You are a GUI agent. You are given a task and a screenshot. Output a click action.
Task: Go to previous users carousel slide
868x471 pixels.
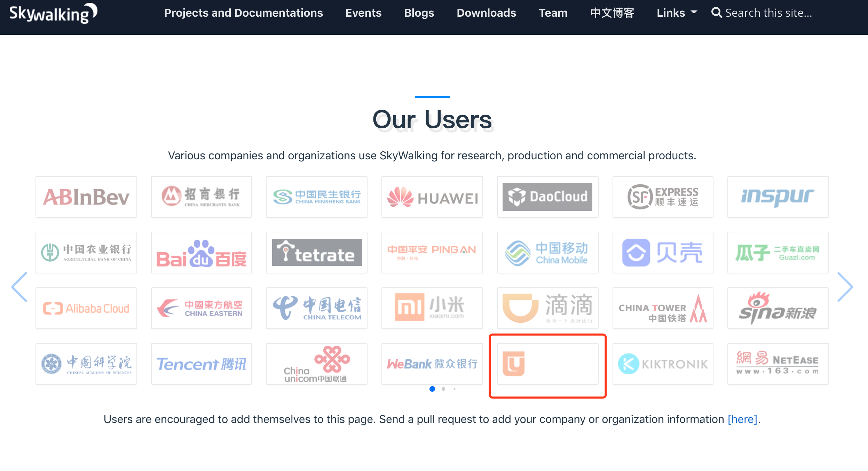[19, 287]
